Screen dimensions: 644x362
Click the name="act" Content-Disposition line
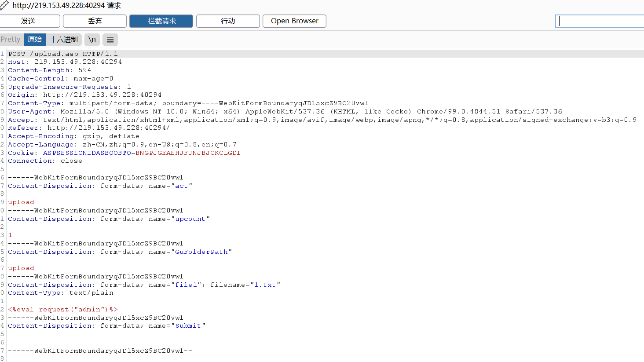click(100, 186)
